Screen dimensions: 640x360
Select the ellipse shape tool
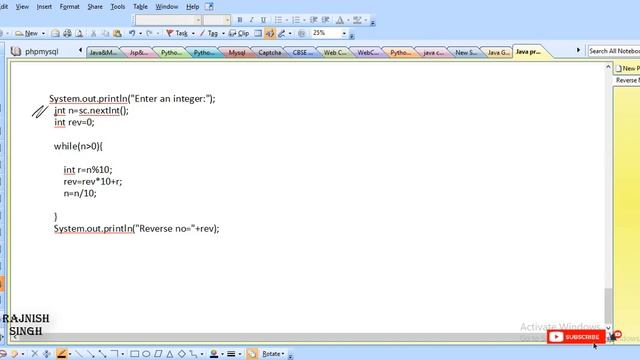(x=146, y=354)
